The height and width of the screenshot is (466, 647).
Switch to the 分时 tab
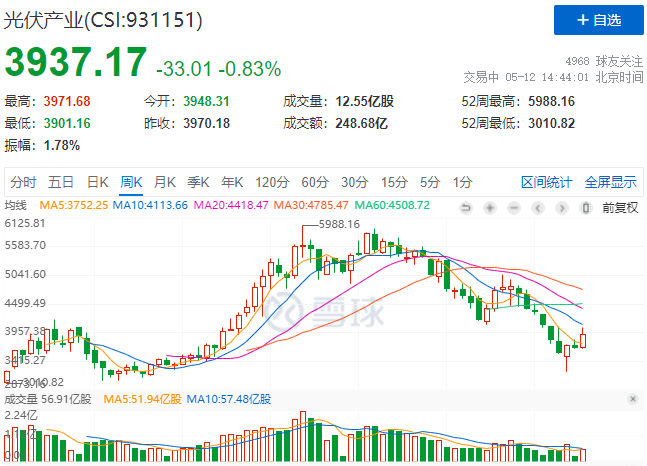24,182
